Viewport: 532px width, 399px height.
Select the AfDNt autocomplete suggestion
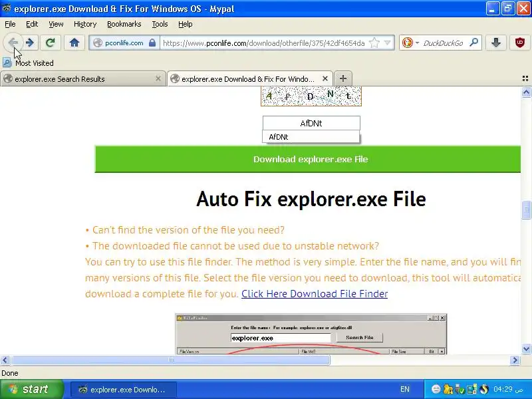[x=311, y=137]
